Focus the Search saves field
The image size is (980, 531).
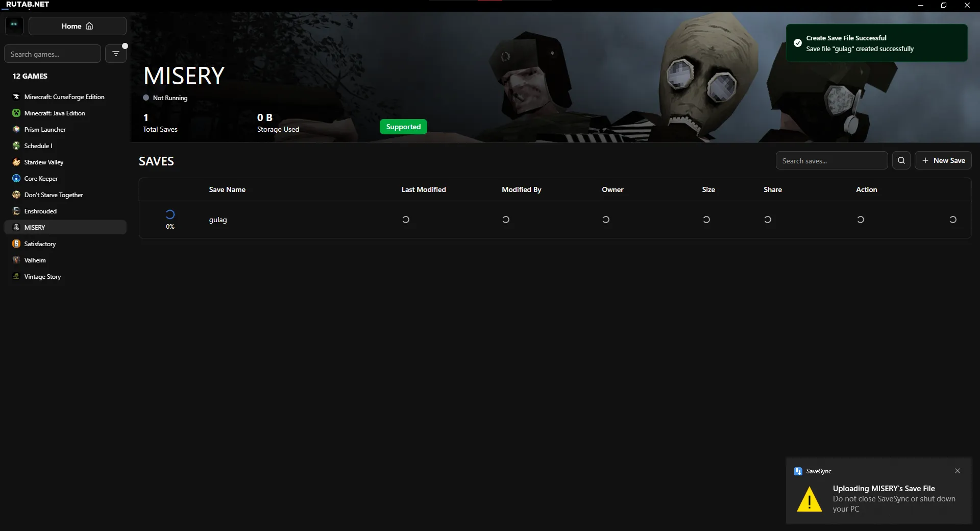click(x=831, y=161)
